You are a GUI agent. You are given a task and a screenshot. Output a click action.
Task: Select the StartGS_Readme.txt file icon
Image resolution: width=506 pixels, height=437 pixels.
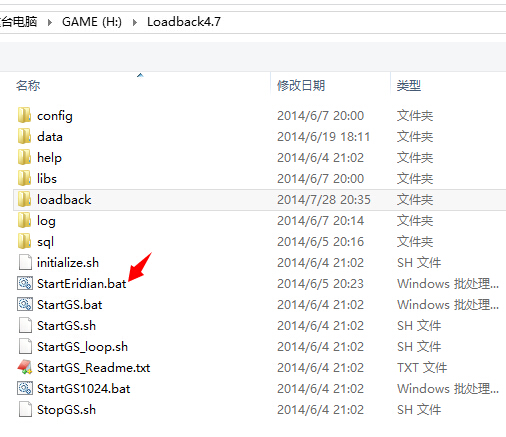coord(25,367)
